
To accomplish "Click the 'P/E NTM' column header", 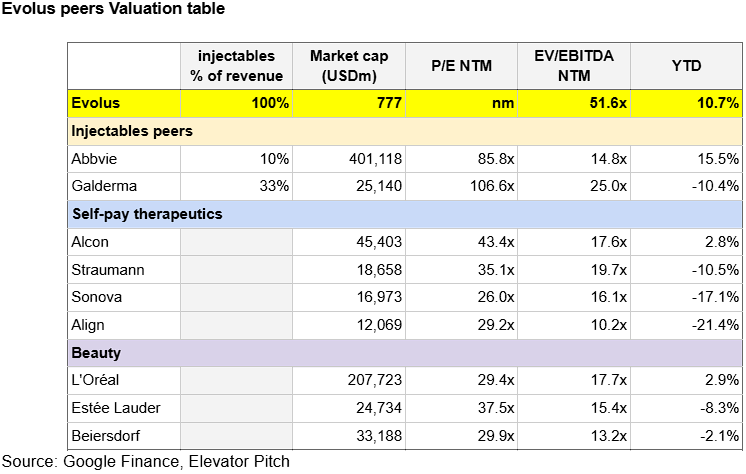I will [x=461, y=66].
